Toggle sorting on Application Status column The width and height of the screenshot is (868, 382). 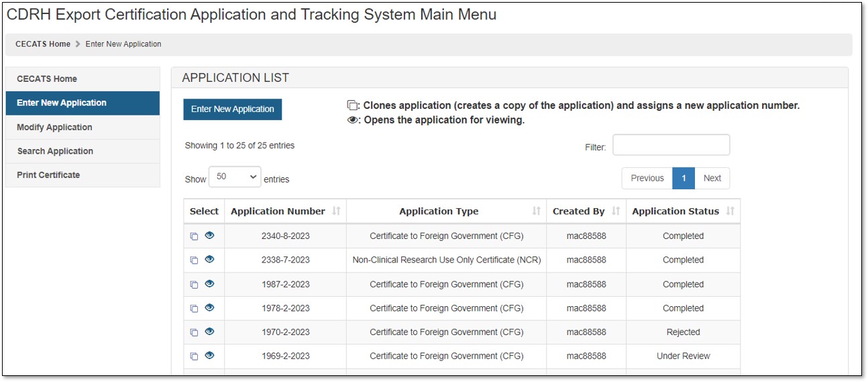click(730, 211)
